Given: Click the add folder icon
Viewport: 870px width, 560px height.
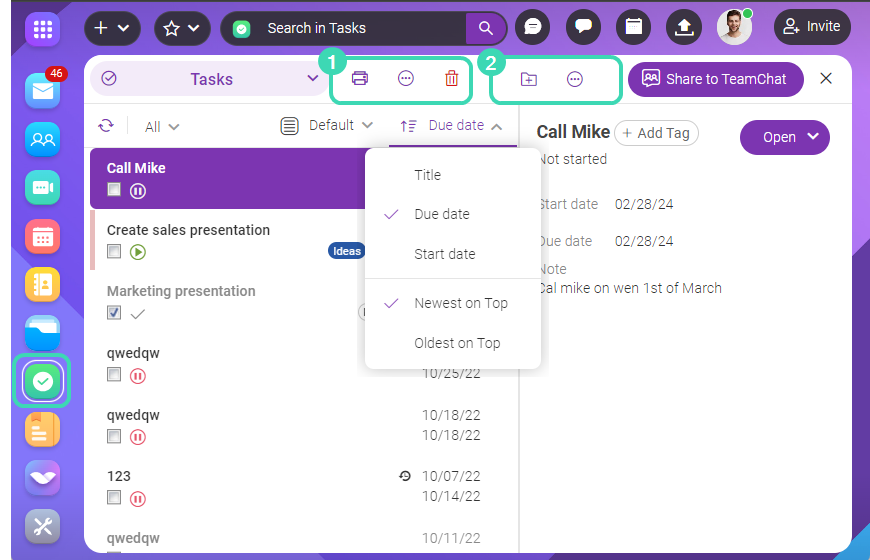Looking at the screenshot, I should [529, 79].
